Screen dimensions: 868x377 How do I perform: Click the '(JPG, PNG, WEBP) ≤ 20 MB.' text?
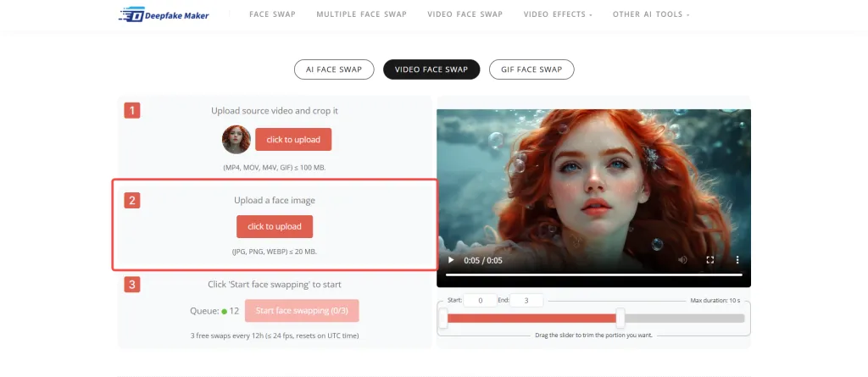click(x=275, y=252)
